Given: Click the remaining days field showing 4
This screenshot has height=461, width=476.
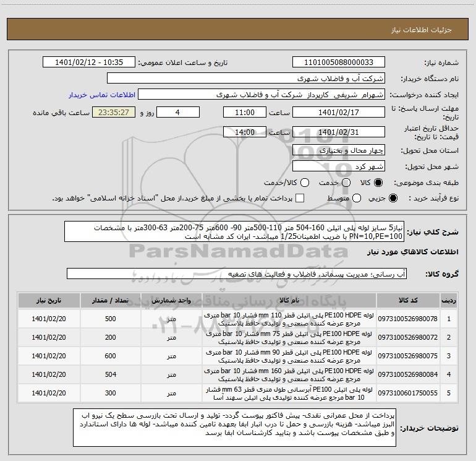Looking at the screenshot, I should 178,113.
